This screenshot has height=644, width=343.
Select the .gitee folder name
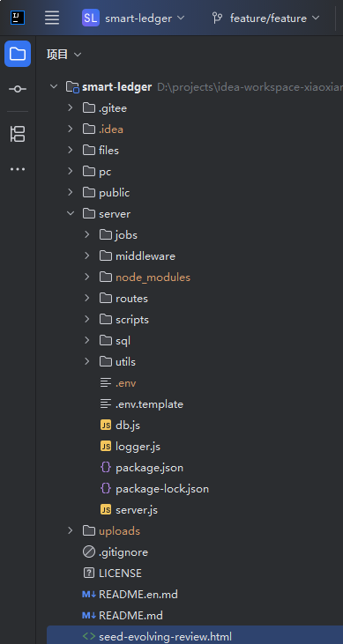pyautogui.click(x=113, y=108)
